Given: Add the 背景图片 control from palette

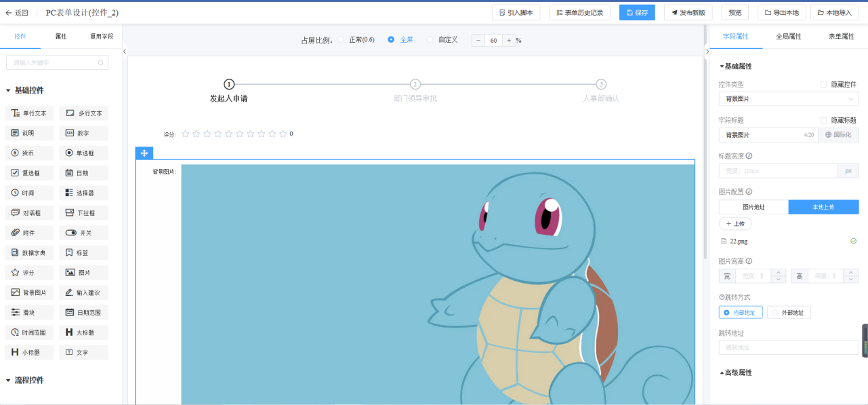Looking at the screenshot, I should [29, 292].
